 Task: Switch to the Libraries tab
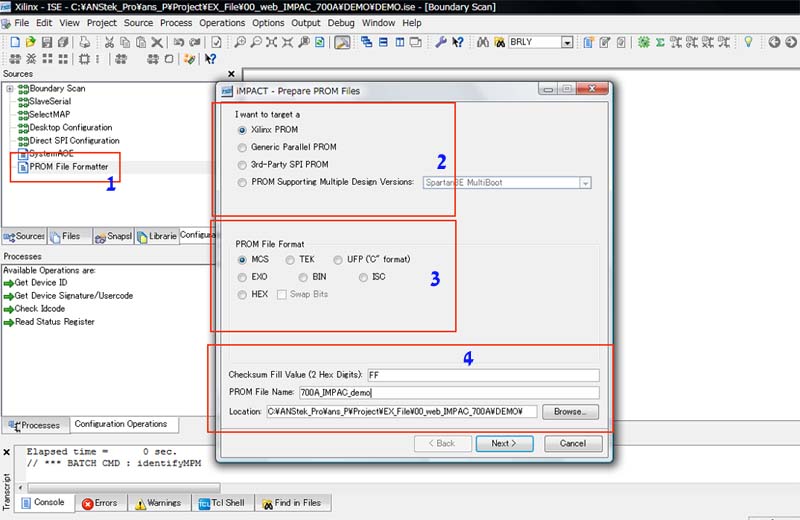pos(157,236)
